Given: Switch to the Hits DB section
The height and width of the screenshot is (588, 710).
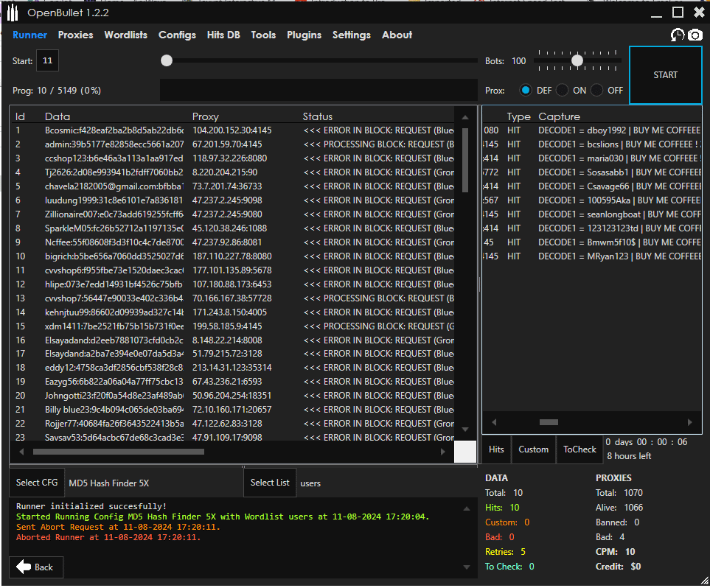Looking at the screenshot, I should click(x=223, y=35).
